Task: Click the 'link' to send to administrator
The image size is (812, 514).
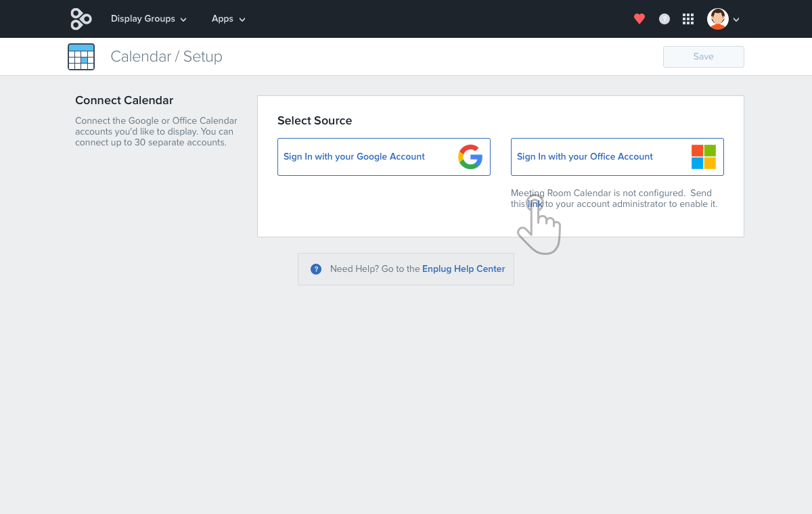Action: point(535,204)
